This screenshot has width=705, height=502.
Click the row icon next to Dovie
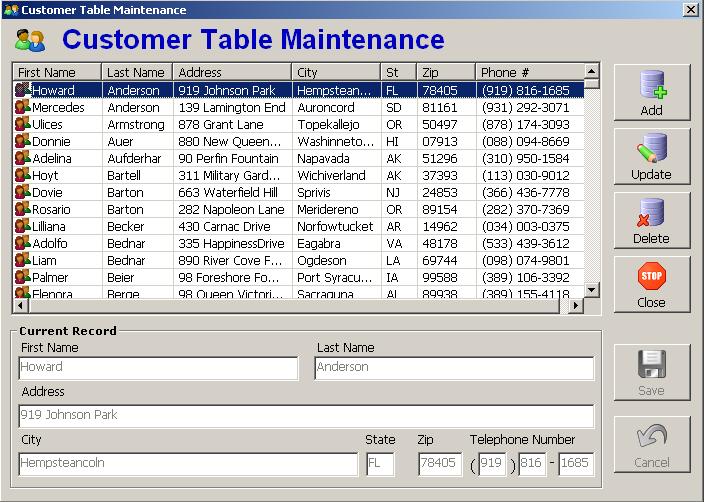click(22, 192)
